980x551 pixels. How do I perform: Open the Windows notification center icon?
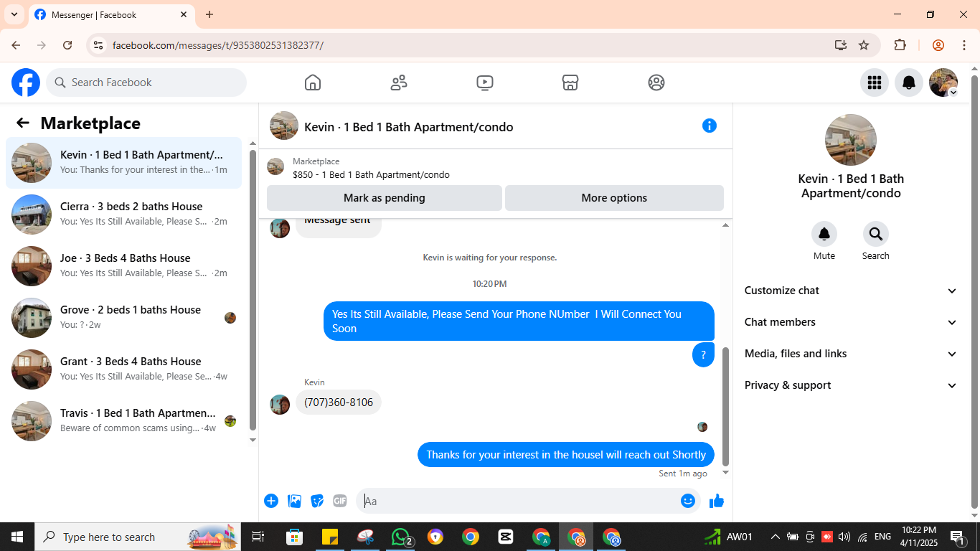957,537
